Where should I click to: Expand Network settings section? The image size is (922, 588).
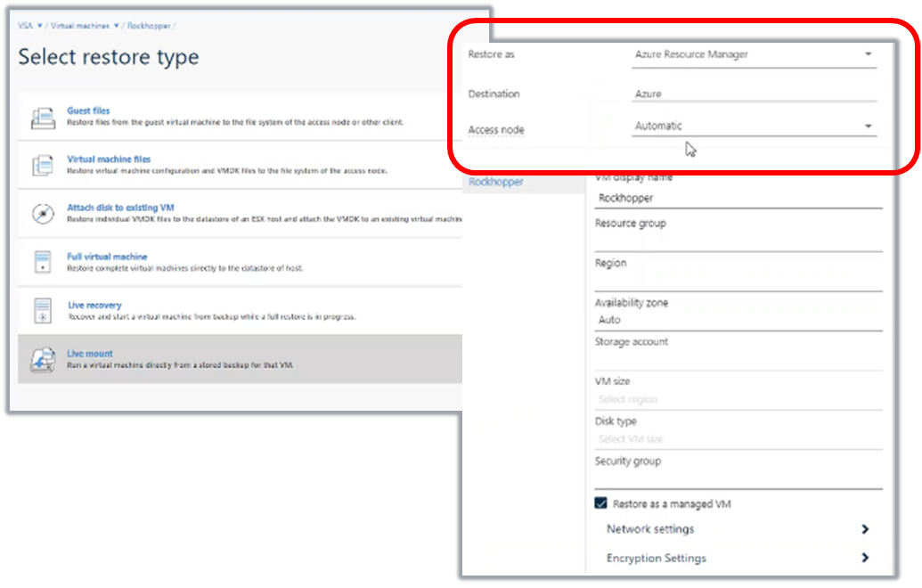click(864, 529)
